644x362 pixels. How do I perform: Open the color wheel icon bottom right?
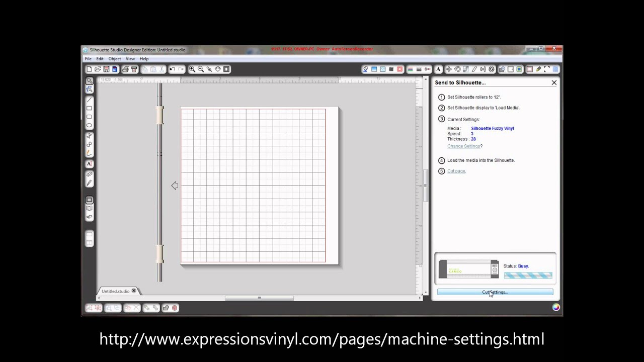[x=556, y=307]
